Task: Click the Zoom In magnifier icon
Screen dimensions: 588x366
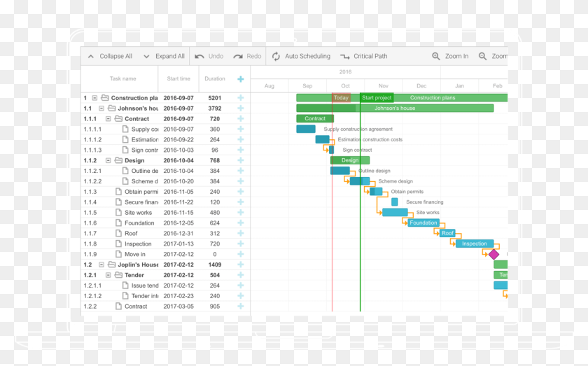Action: pos(436,57)
